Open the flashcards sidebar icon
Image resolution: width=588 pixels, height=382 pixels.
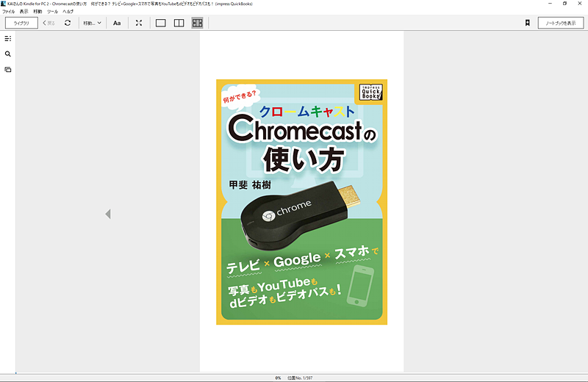pos(8,69)
